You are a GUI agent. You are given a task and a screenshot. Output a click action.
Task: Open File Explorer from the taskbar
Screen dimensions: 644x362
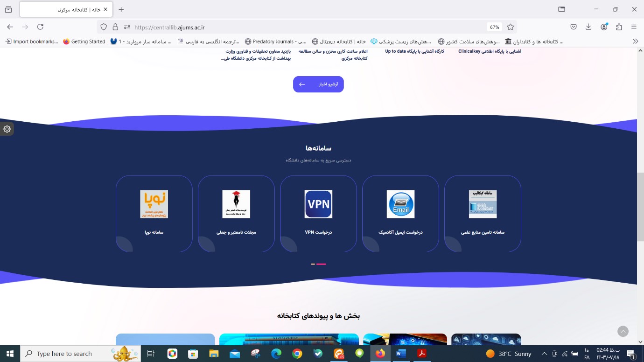pos(214,354)
